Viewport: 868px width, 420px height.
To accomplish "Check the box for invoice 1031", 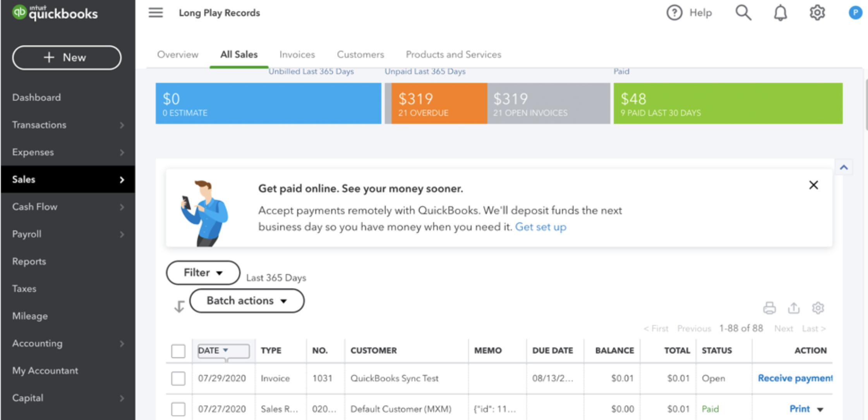I will (178, 378).
